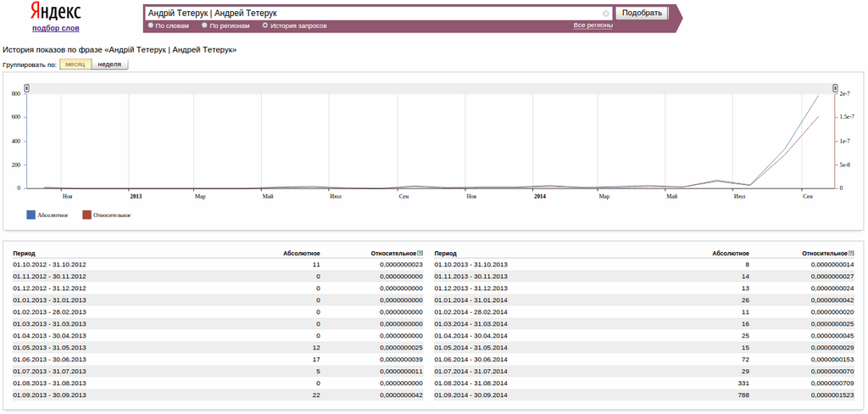Group results by месяц
This screenshot has height=414, width=868.
click(75, 64)
